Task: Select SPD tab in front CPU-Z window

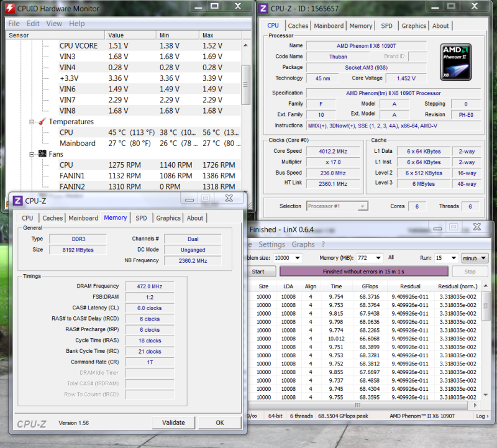Action: tap(141, 218)
